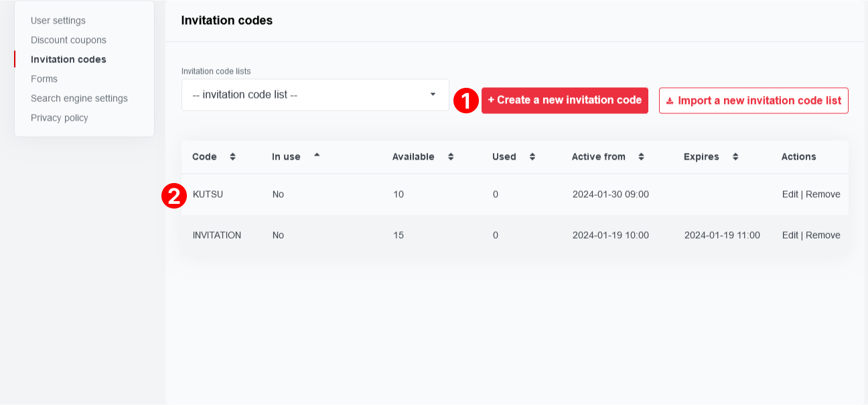Sort by Used column arrows
The image size is (868, 405).
pyautogui.click(x=532, y=157)
